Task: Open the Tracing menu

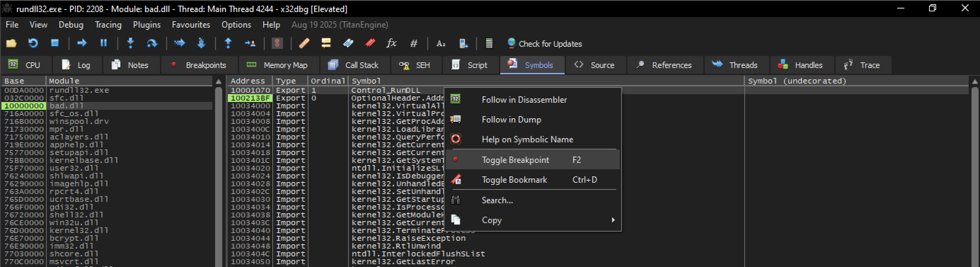Action: pos(108,25)
